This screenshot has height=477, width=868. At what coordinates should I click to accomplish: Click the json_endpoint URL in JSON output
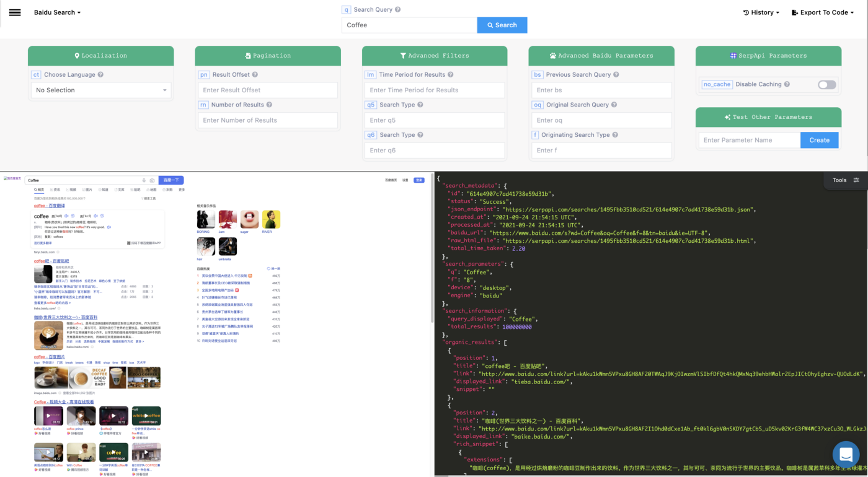tap(627, 209)
